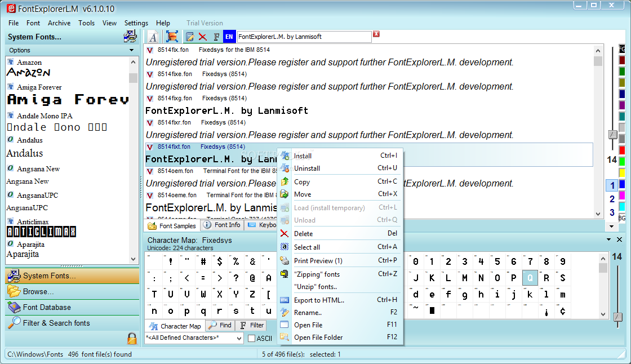Click the Browse sidebar button
631x364 pixels.
[72, 291]
